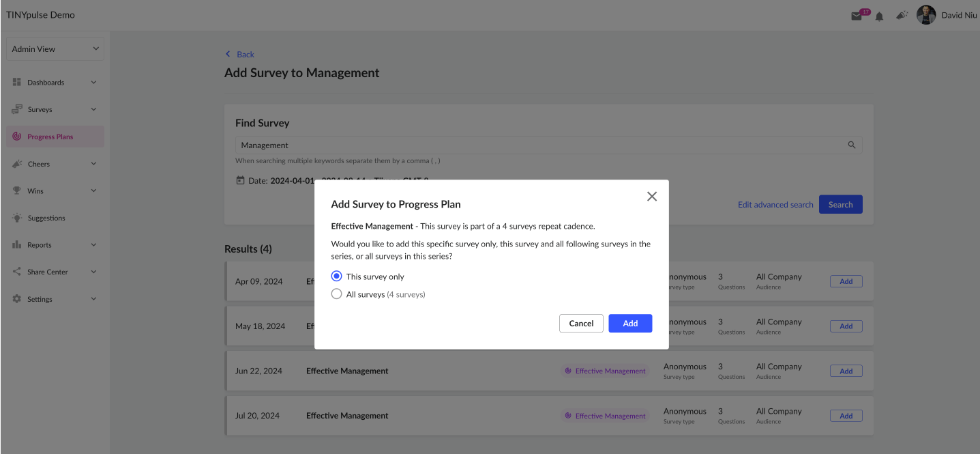Click the Suggestions lightbulb icon
This screenshot has width=980, height=454.
click(17, 218)
